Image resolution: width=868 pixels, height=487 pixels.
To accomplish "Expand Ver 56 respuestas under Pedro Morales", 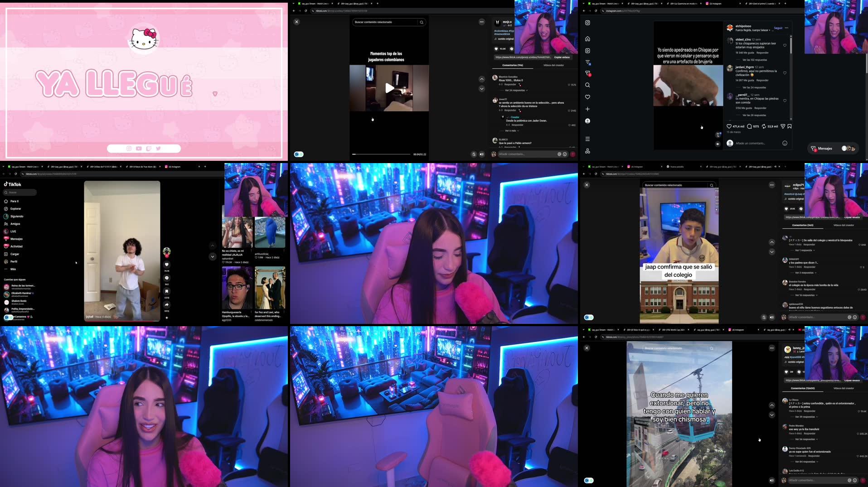I will [805, 439].
